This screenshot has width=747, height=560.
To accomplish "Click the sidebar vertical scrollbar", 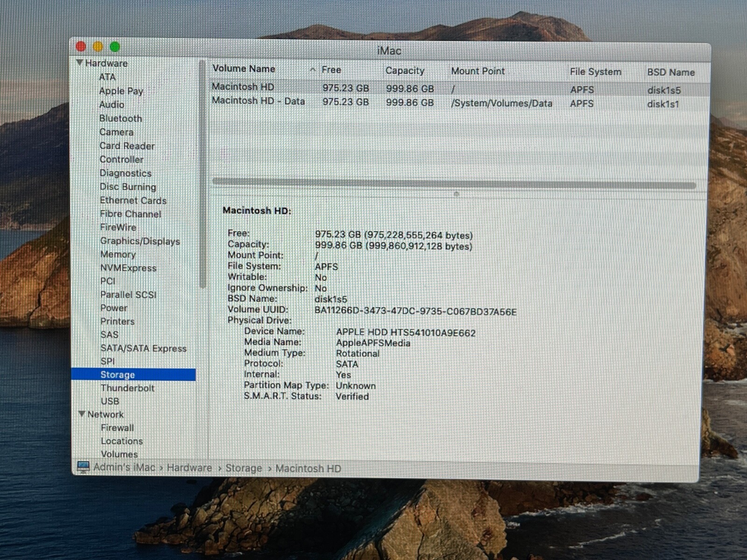I will pyautogui.click(x=202, y=175).
